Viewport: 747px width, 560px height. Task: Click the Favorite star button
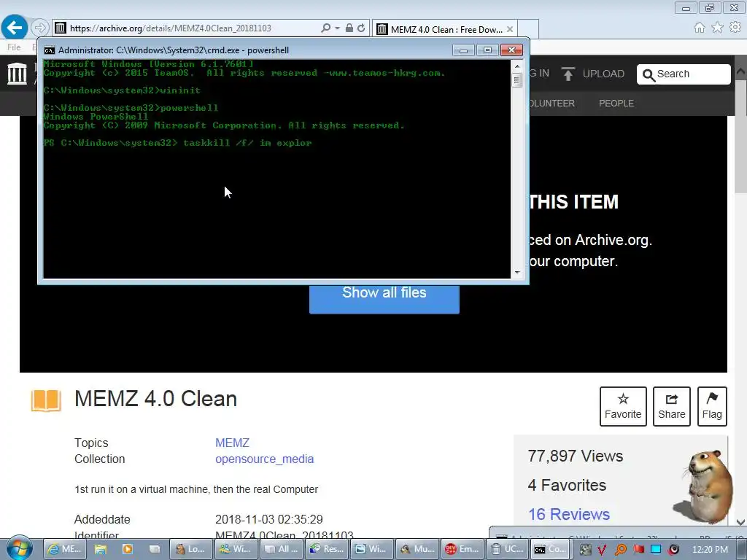tap(623, 406)
